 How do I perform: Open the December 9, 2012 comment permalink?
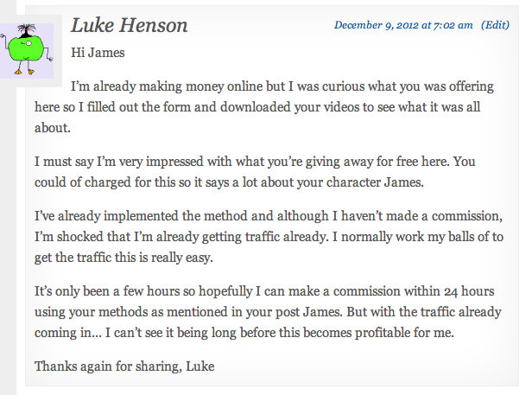coord(403,25)
